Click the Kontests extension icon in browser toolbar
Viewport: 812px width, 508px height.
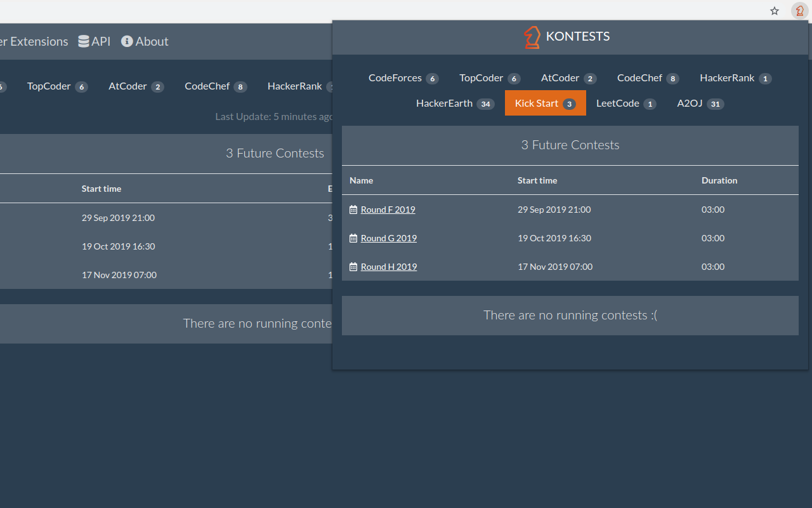(799, 11)
